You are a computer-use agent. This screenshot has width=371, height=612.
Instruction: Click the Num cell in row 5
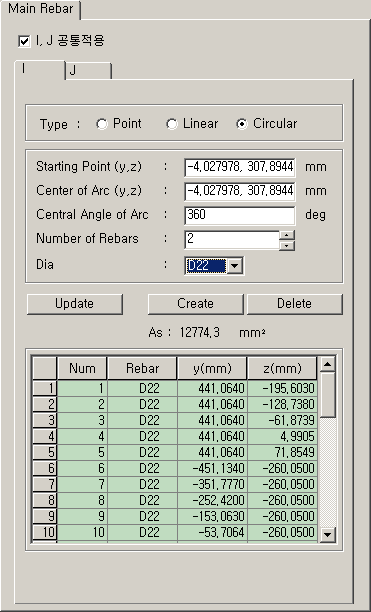82,452
